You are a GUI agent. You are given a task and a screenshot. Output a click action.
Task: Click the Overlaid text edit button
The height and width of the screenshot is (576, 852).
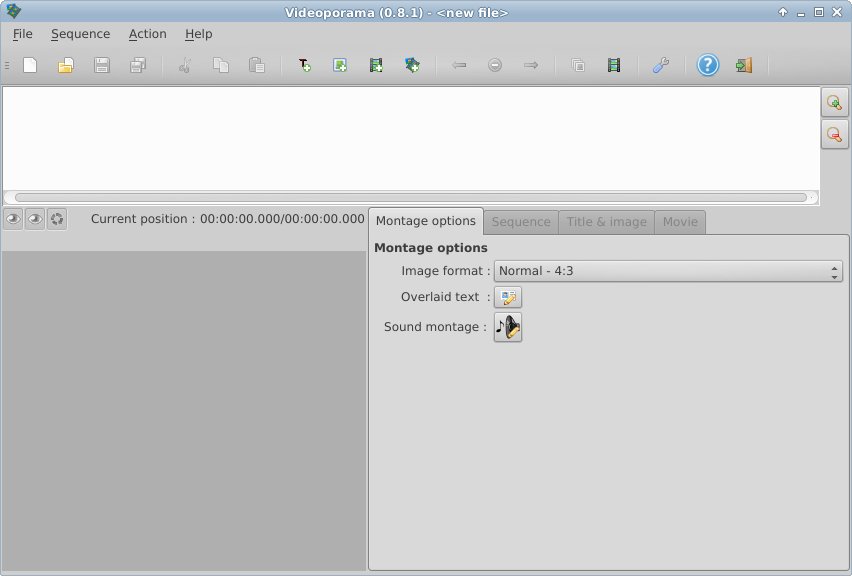tap(508, 297)
